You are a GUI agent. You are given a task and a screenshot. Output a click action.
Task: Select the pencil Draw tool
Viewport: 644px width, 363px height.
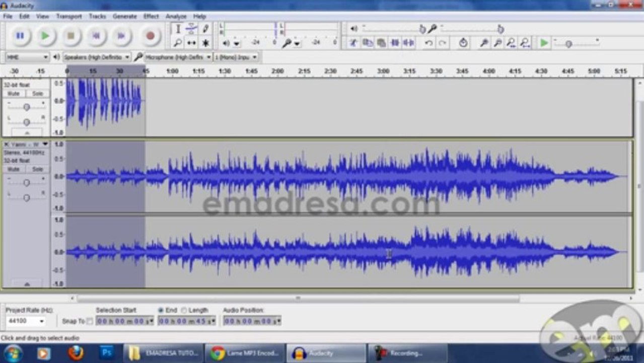(205, 29)
